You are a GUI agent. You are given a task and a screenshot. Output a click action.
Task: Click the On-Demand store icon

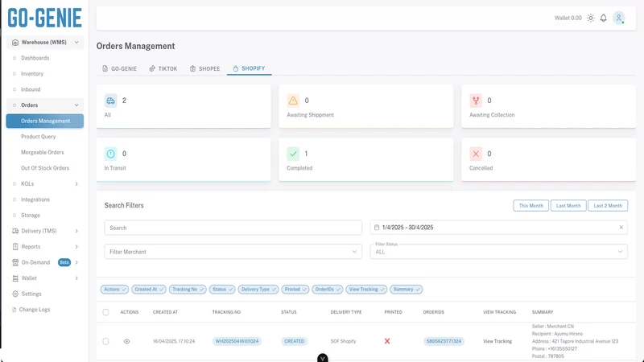(15, 262)
